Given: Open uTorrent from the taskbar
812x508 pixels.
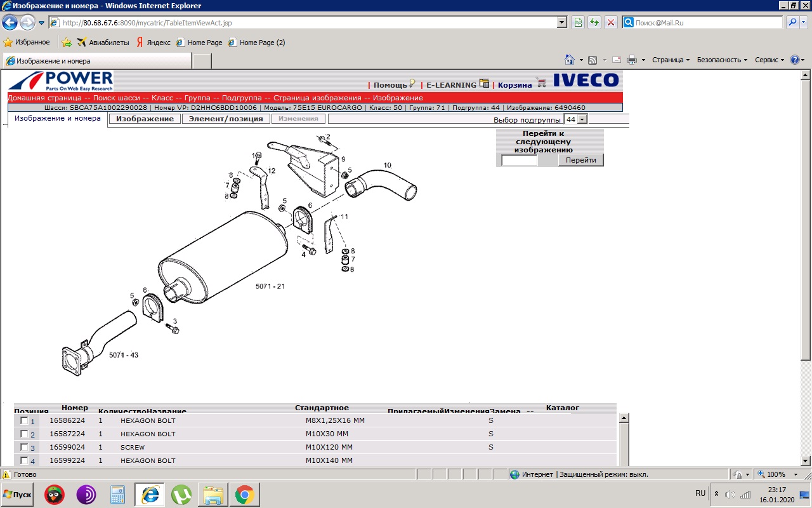Looking at the screenshot, I should coord(182,495).
